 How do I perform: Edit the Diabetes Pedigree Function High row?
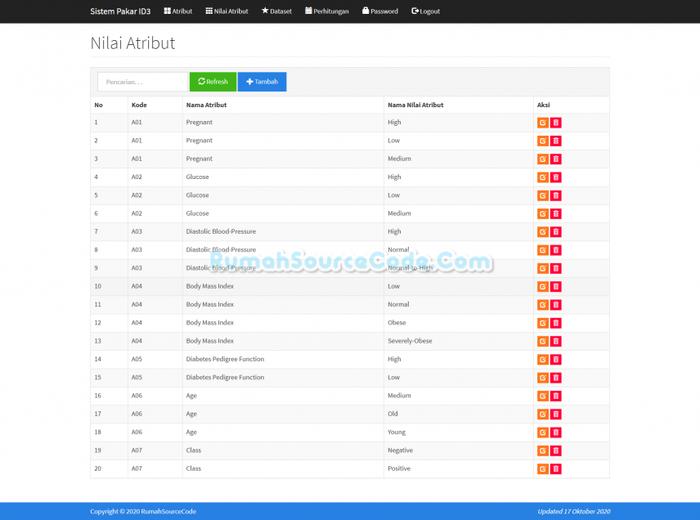pos(543,359)
